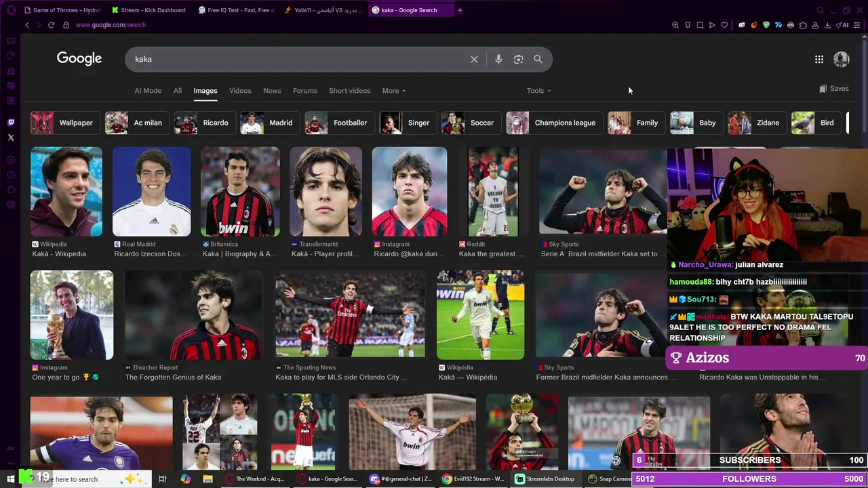Viewport: 868px width, 488px height.
Task: Clear the search box with the X icon
Action: 474,60
